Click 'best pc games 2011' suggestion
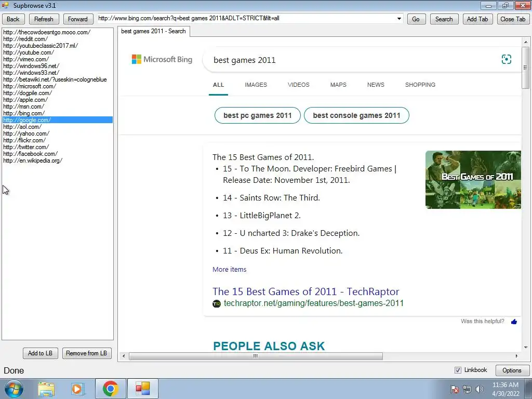 point(258,115)
